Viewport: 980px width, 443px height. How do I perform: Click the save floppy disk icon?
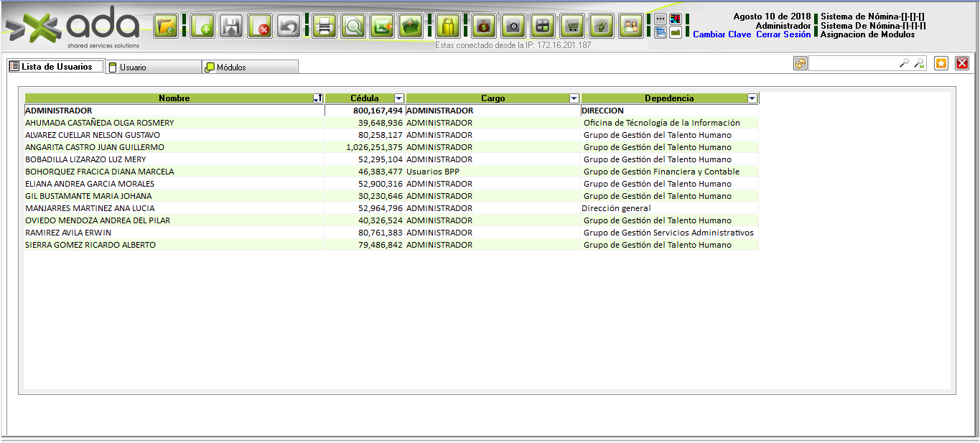tap(230, 27)
